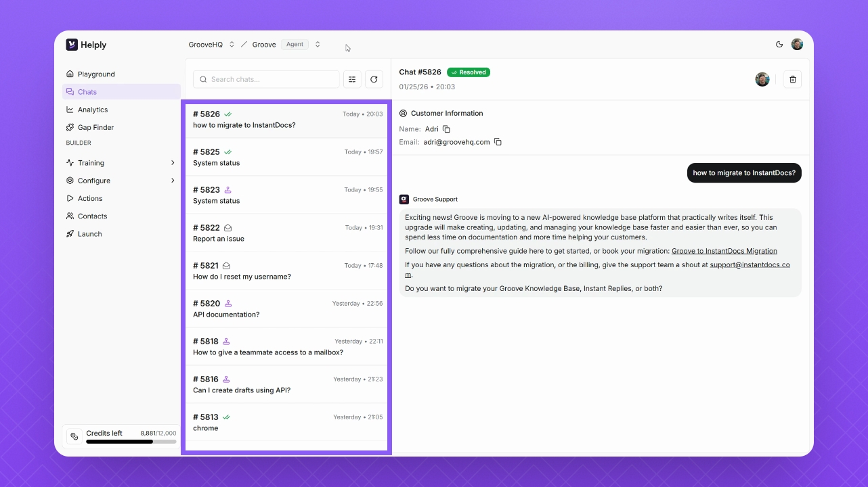This screenshot has width=868, height=487.
Task: Click the "Groove Support" sender name
Action: click(x=435, y=200)
